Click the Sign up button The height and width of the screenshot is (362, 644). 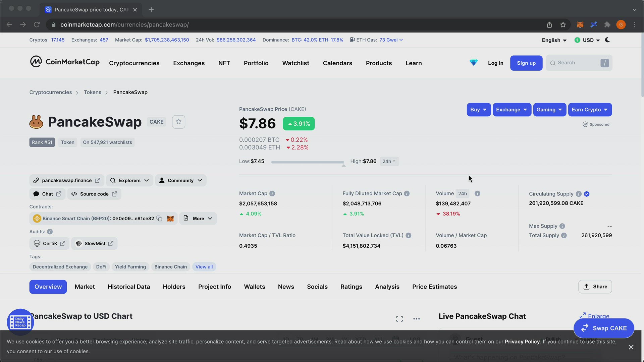click(526, 63)
